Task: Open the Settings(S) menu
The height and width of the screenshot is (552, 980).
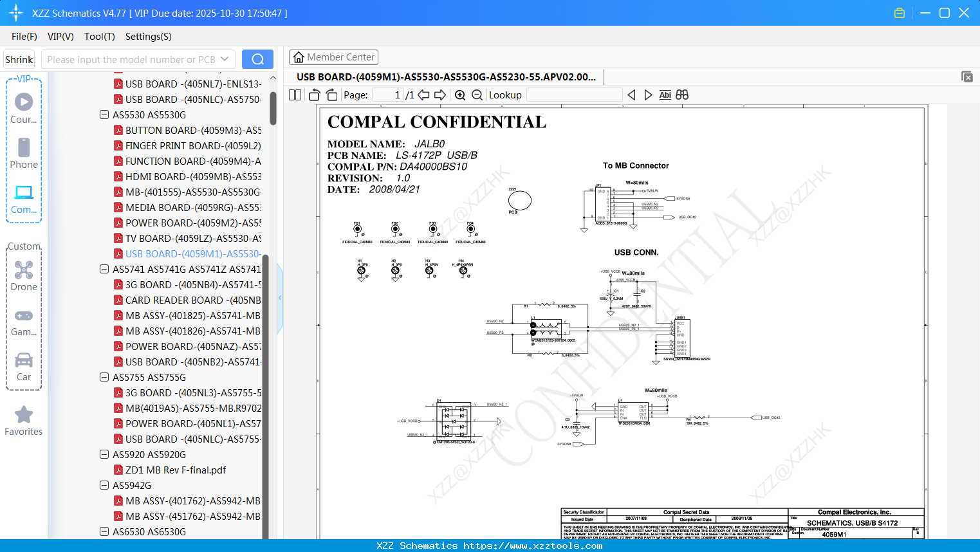Action: [x=149, y=37]
